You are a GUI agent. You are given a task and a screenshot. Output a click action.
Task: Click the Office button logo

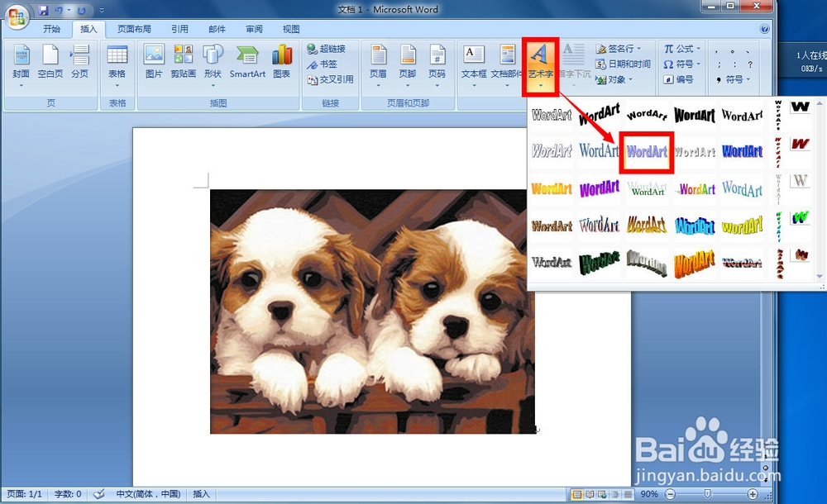click(16, 17)
